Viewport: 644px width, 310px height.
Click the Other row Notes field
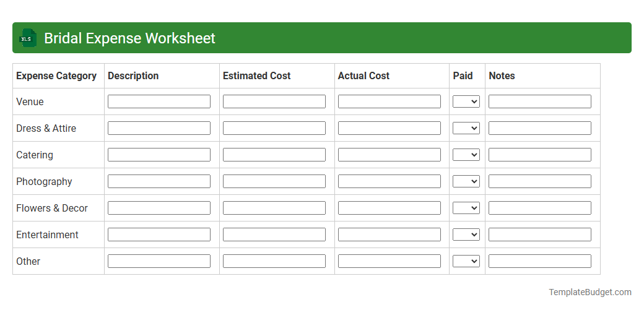(540, 261)
